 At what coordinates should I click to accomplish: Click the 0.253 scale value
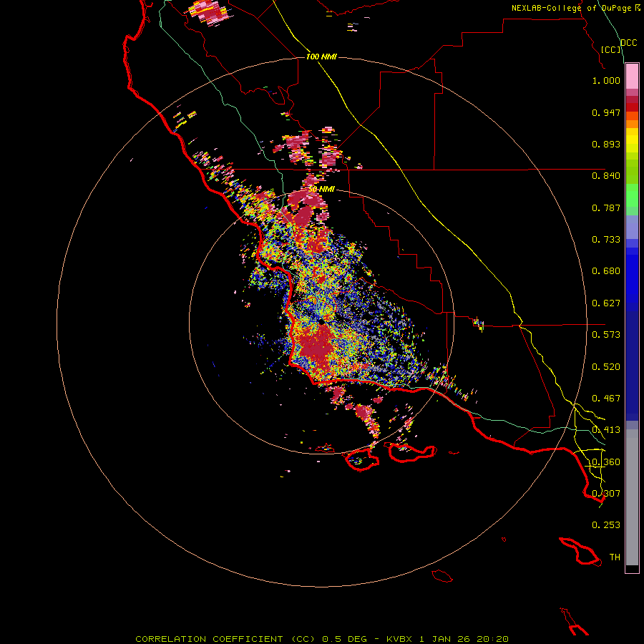606,525
